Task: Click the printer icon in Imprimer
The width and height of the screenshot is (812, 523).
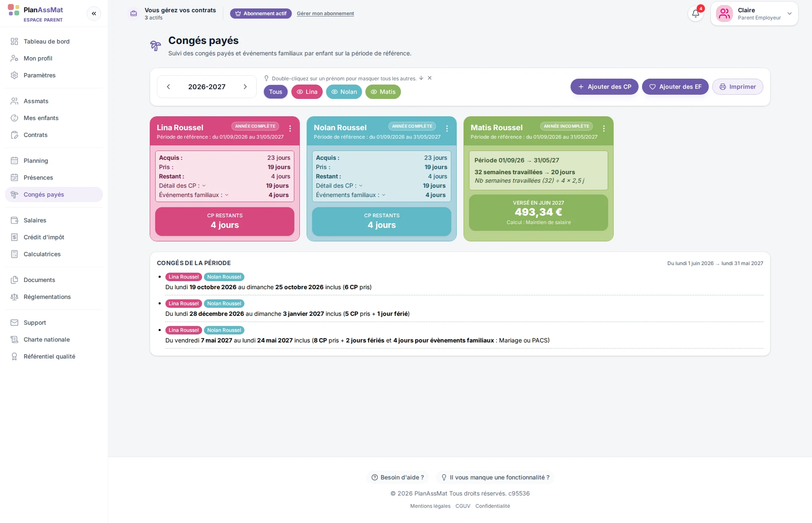Action: 723,87
